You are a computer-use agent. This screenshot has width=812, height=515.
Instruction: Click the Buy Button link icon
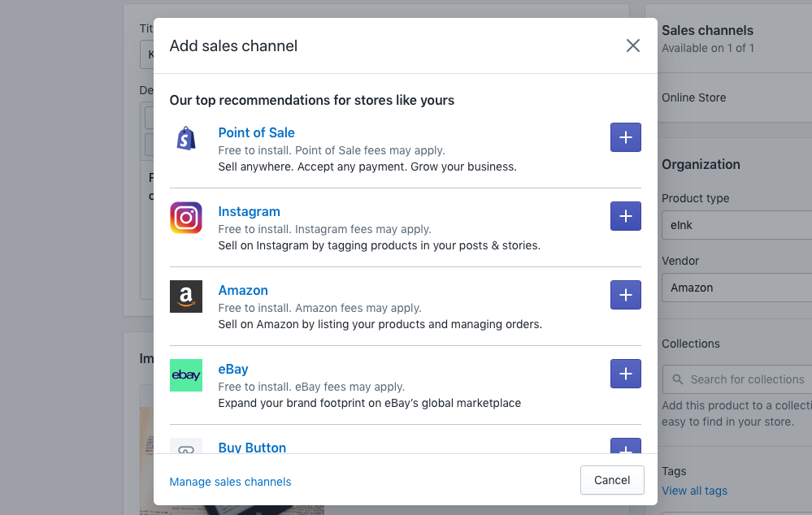point(186,448)
